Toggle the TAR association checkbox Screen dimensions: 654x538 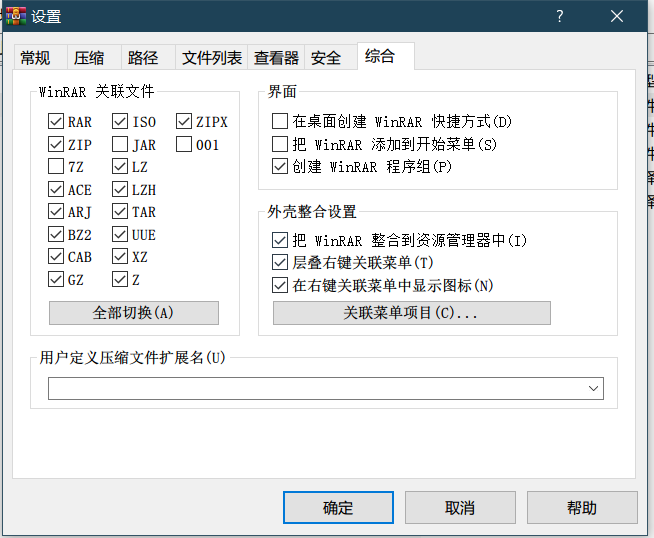tap(120, 211)
